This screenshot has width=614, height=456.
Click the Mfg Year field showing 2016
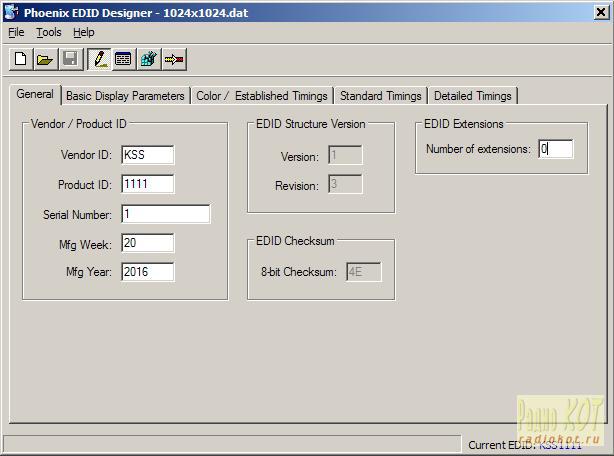coord(148,272)
